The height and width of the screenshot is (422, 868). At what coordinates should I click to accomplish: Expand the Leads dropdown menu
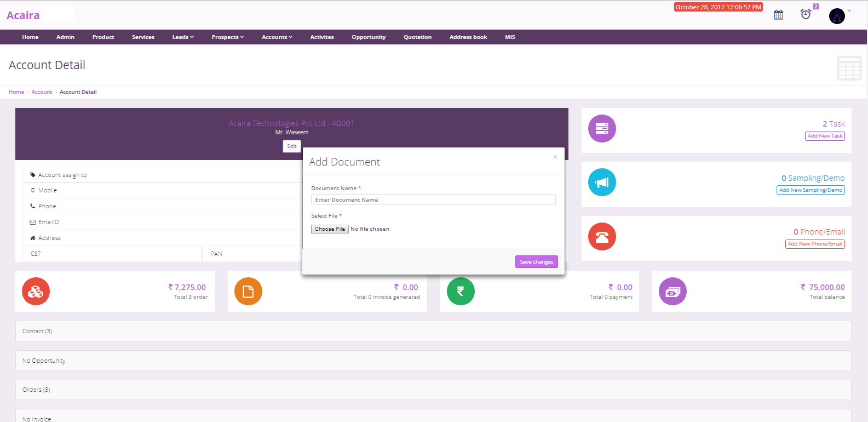click(183, 37)
